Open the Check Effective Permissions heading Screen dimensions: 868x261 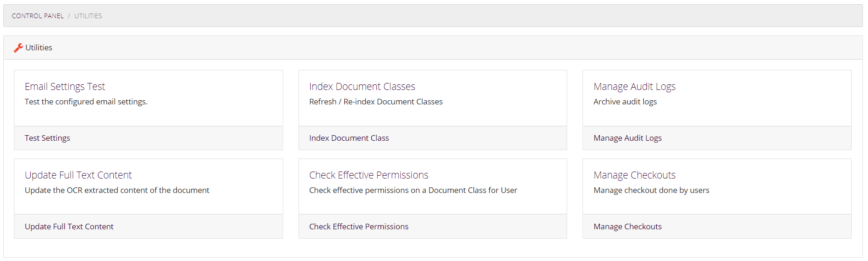point(368,175)
